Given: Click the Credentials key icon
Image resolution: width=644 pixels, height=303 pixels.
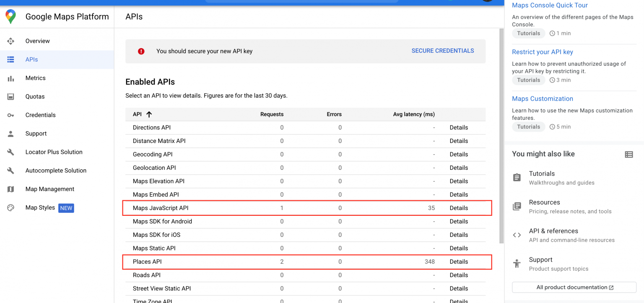Looking at the screenshot, I should (10, 115).
